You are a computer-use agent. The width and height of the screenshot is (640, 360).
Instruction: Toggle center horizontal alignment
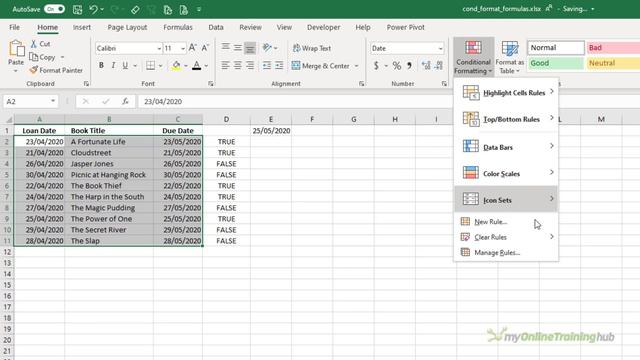click(x=238, y=65)
